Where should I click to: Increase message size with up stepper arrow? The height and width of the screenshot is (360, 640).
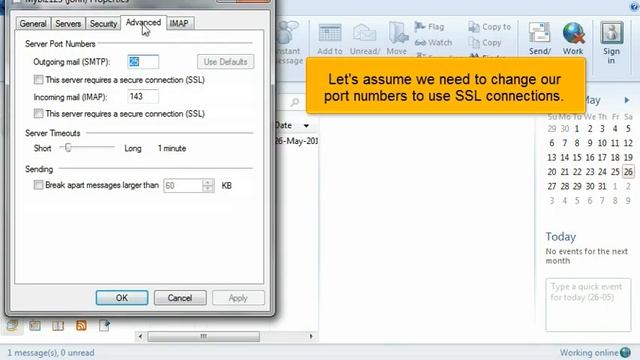tap(208, 182)
